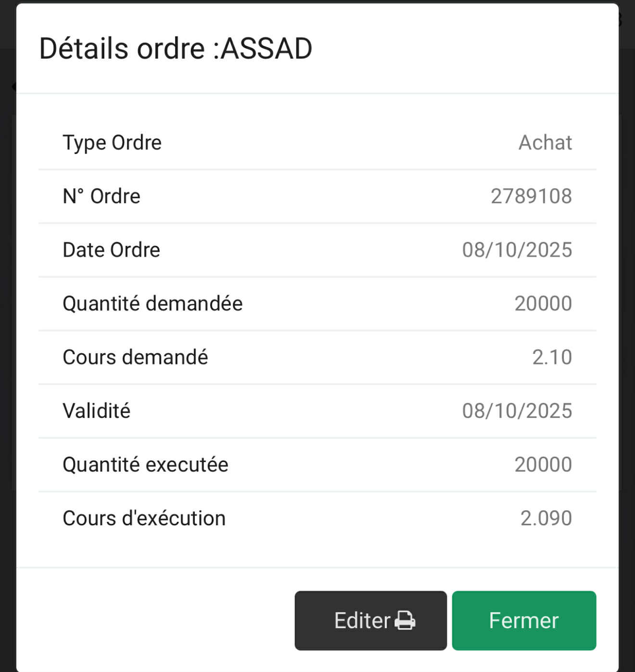The height and width of the screenshot is (672, 635).
Task: Click the Validité label
Action: pos(96,411)
